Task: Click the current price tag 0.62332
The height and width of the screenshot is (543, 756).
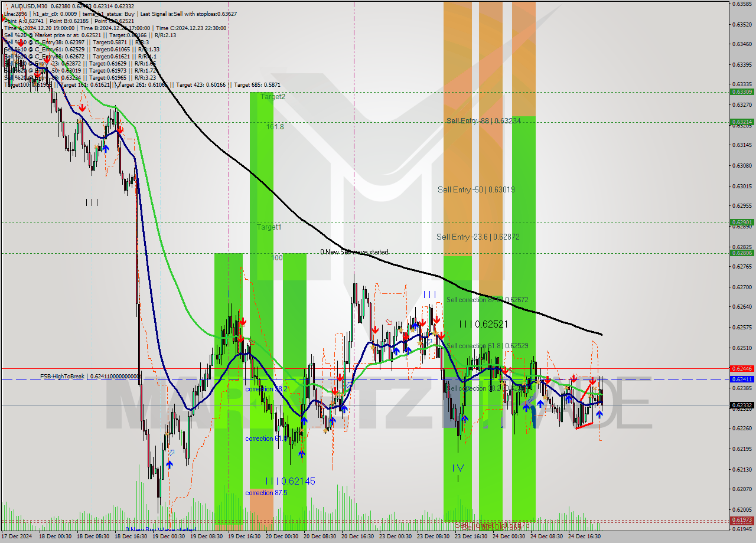Action: [x=742, y=405]
